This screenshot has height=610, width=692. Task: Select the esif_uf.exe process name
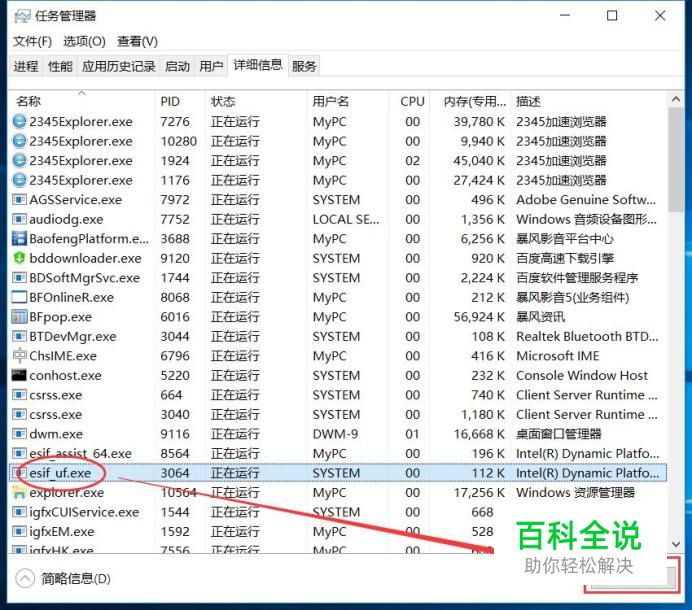[60, 473]
